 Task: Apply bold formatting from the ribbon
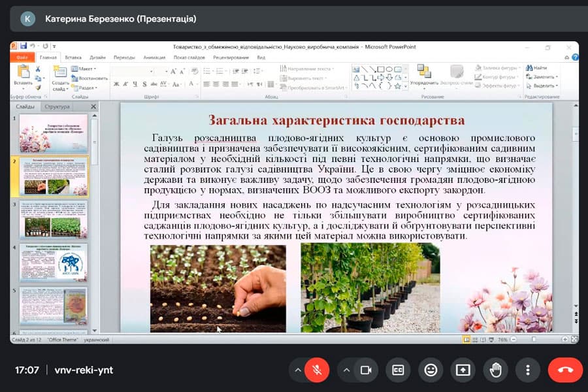[115, 83]
